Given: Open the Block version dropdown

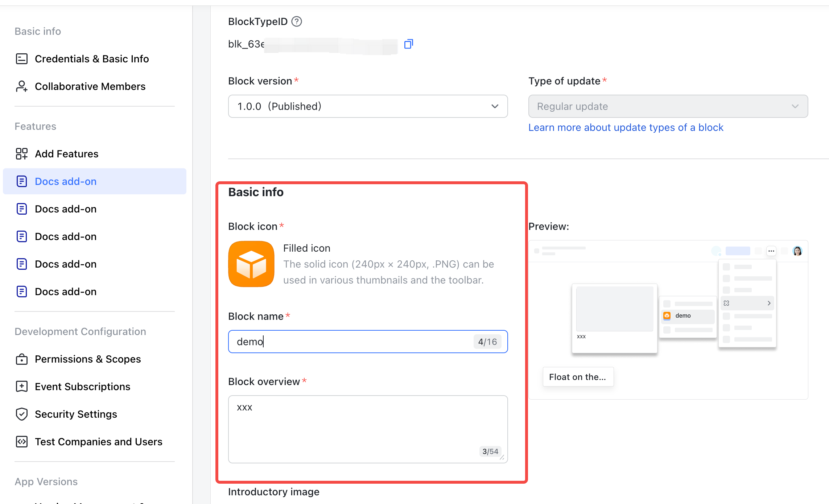Looking at the screenshot, I should coord(368,106).
